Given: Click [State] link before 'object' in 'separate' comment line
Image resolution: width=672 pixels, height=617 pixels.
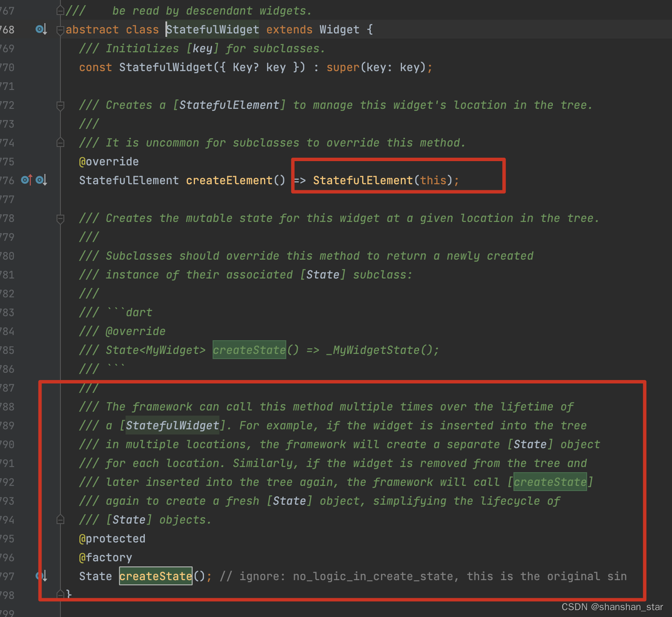Looking at the screenshot, I should pyautogui.click(x=530, y=444).
